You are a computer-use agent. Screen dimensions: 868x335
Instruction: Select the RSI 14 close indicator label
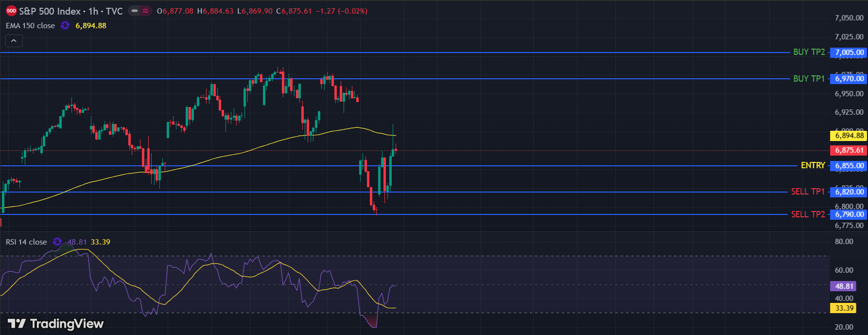point(26,242)
